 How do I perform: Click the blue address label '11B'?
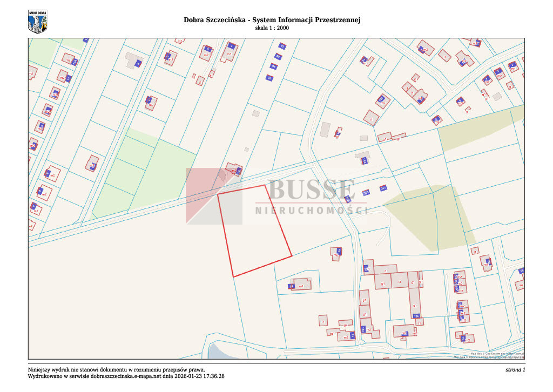point(347,199)
